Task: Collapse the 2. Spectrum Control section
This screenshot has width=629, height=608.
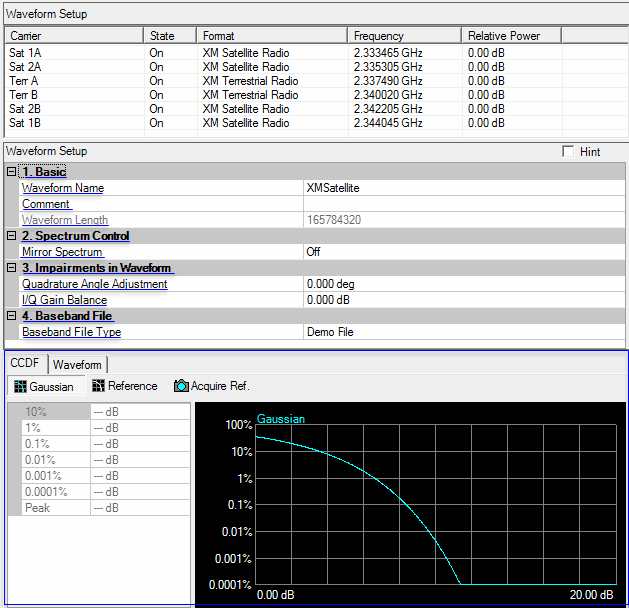Action: (11, 236)
